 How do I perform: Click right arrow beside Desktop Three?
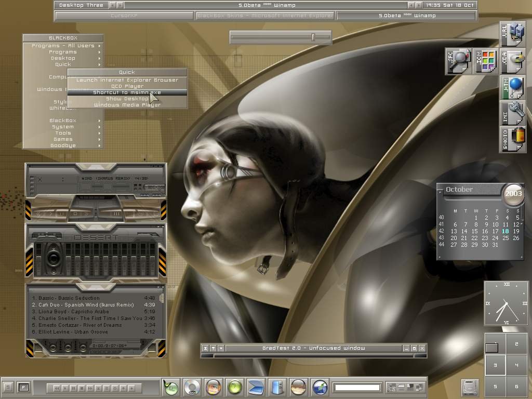click(120, 5)
